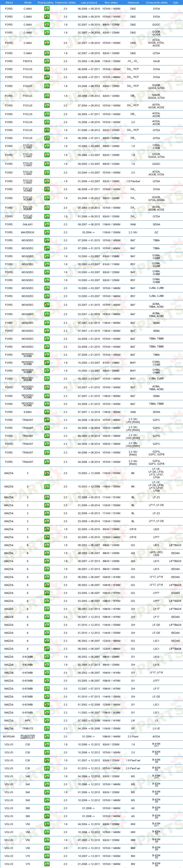The image size is (183, 868).
Task: Click the petrol fuel icon in the FORD FIESTA row
Action: 47,61
